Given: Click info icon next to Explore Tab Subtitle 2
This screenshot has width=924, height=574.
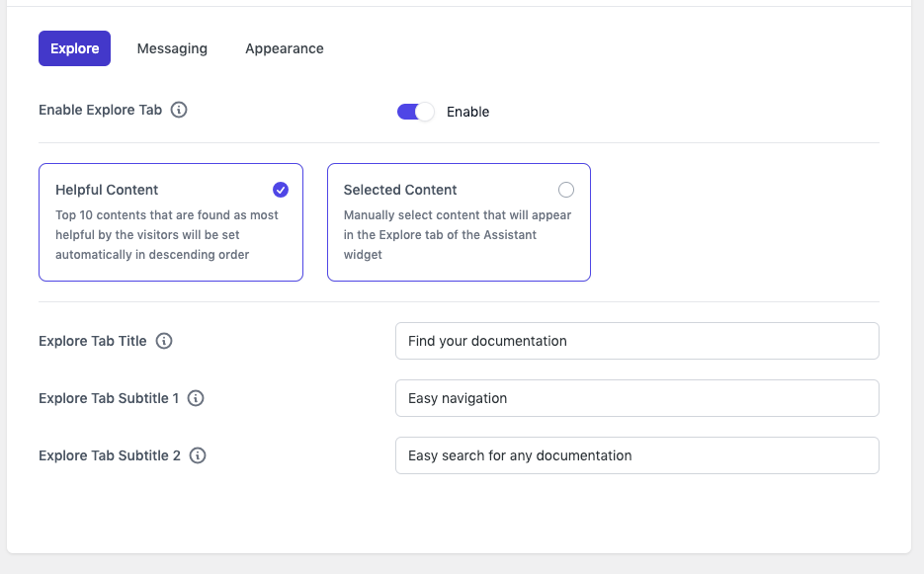Looking at the screenshot, I should (198, 455).
